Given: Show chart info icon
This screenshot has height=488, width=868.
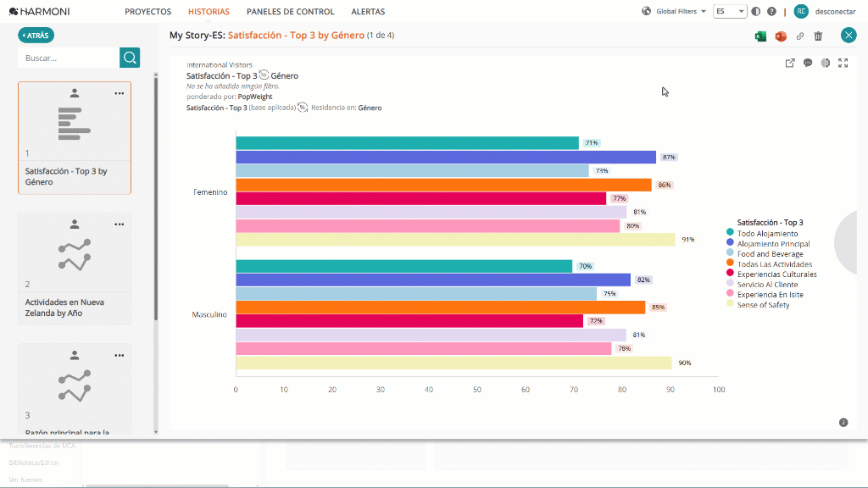Looking at the screenshot, I should coord(843,423).
